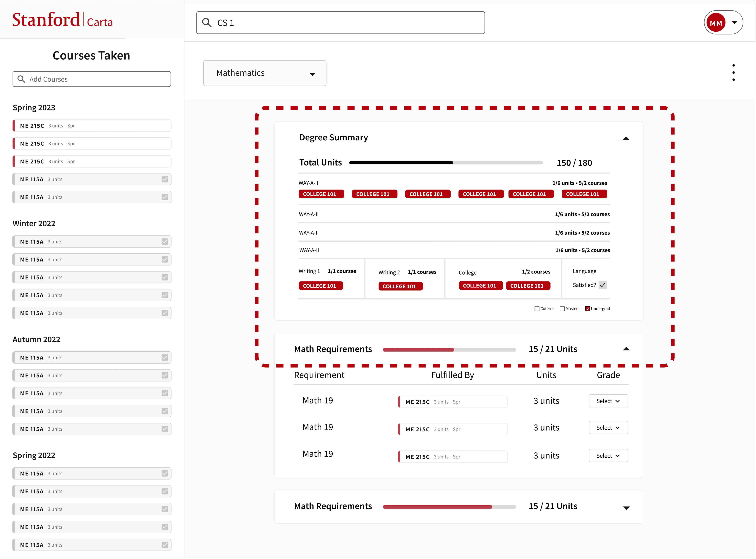Click first ME 215C course in Spring 2023
The height and width of the screenshot is (559, 756).
click(x=92, y=126)
